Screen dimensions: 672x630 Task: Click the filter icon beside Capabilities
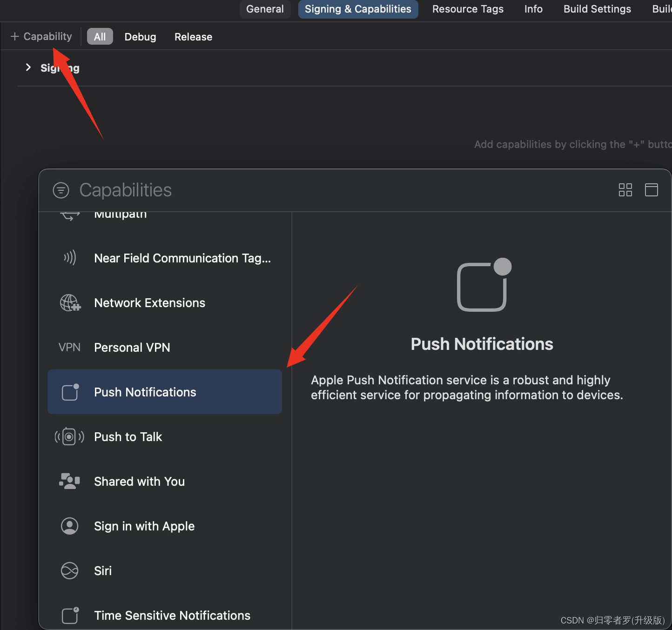click(x=61, y=190)
